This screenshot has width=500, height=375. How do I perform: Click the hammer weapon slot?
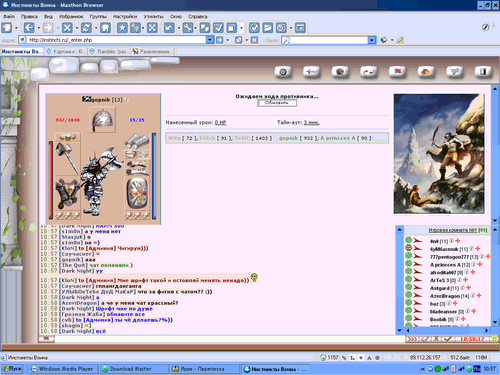tap(67, 158)
